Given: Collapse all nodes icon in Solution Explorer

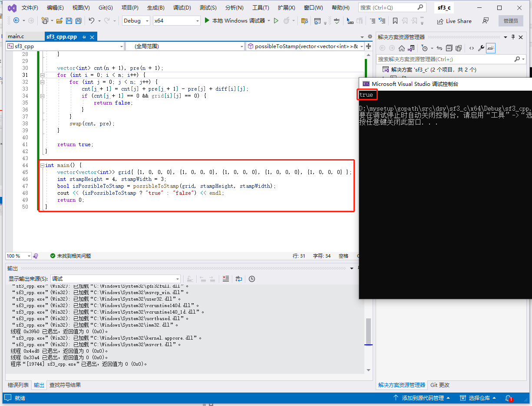Looking at the screenshot, I should pos(449,48).
